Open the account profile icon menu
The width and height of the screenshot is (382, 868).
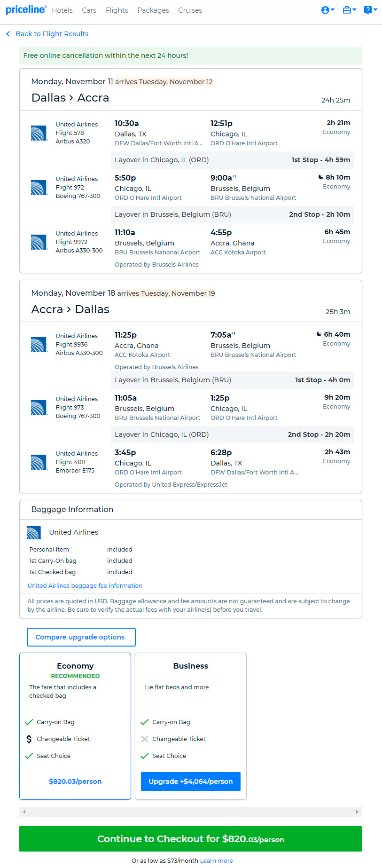327,10
